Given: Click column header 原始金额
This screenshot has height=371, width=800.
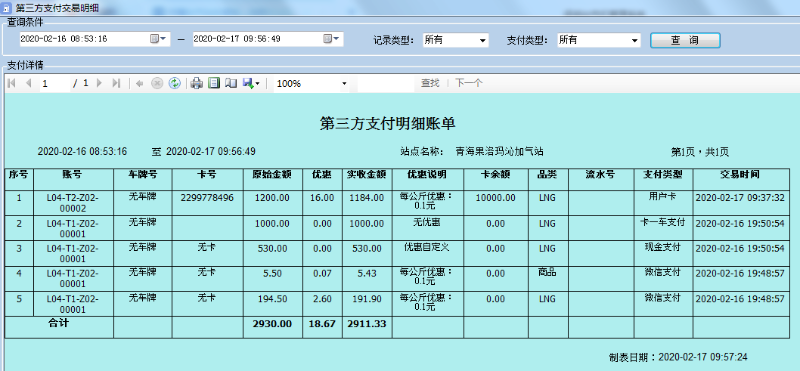Looking at the screenshot, I should [272, 175].
